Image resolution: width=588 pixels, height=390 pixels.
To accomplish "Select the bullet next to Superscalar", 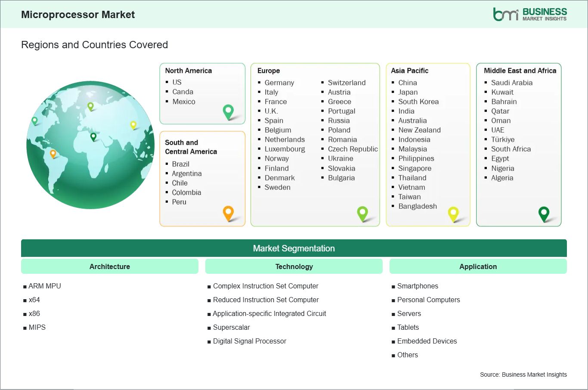I will (x=210, y=327).
